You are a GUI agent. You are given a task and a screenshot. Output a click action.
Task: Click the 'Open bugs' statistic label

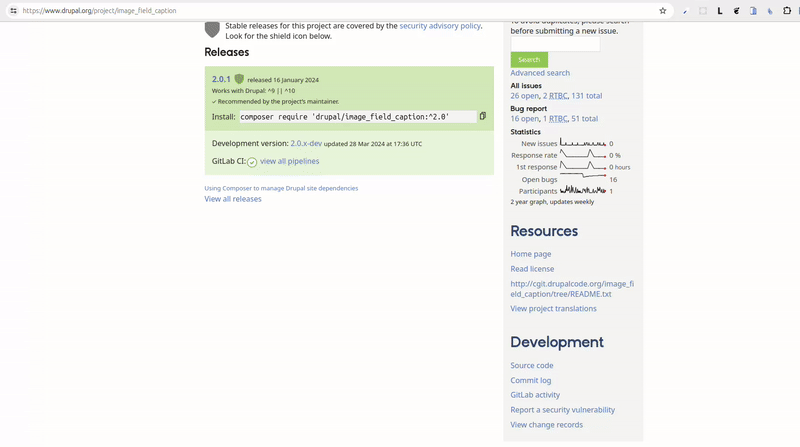click(x=539, y=180)
